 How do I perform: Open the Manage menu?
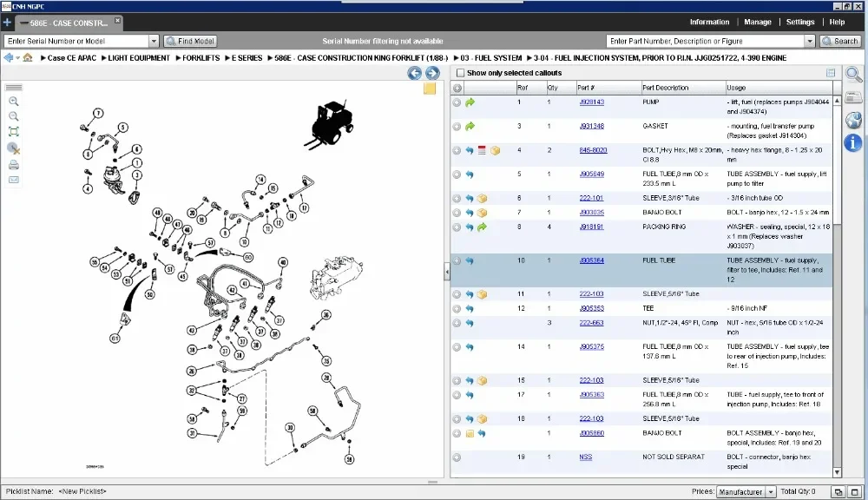point(757,22)
